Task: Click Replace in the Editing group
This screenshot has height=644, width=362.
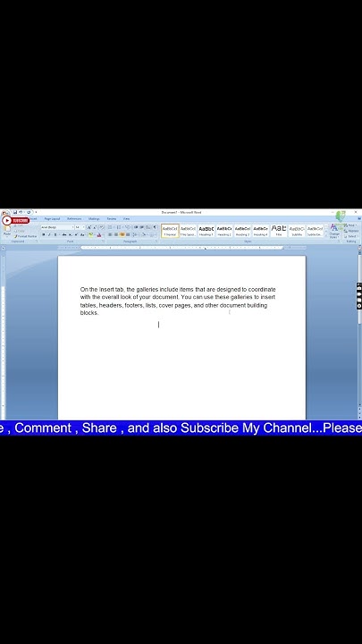Action: (351, 231)
